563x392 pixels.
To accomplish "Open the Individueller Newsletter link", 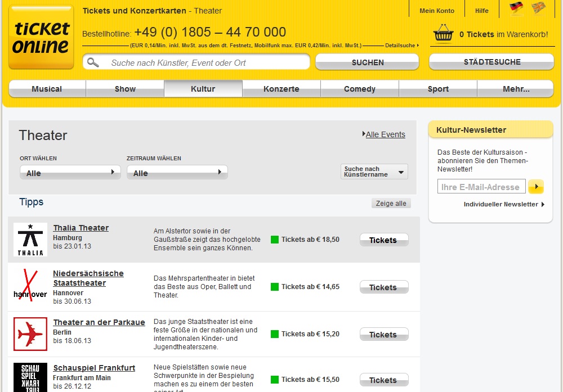I will click(504, 204).
